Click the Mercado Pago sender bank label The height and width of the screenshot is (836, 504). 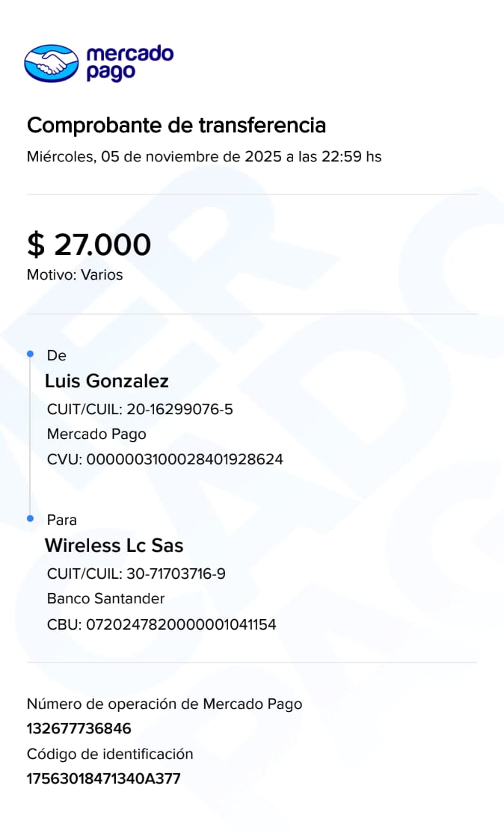(x=96, y=434)
